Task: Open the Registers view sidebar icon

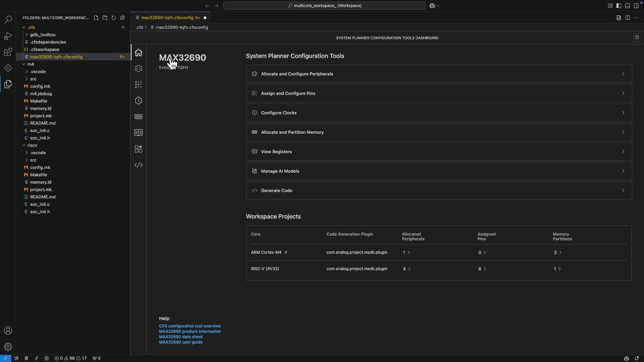Action: pos(139,133)
